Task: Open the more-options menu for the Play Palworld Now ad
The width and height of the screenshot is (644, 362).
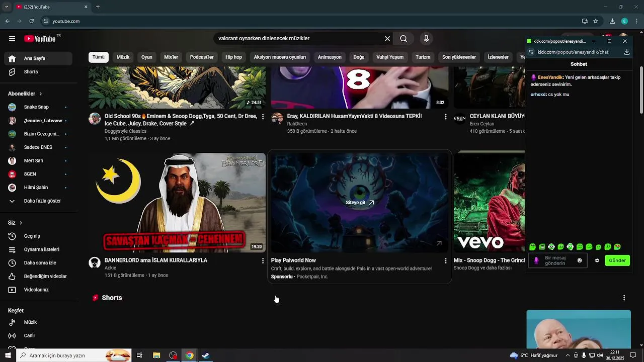Action: tap(445, 261)
